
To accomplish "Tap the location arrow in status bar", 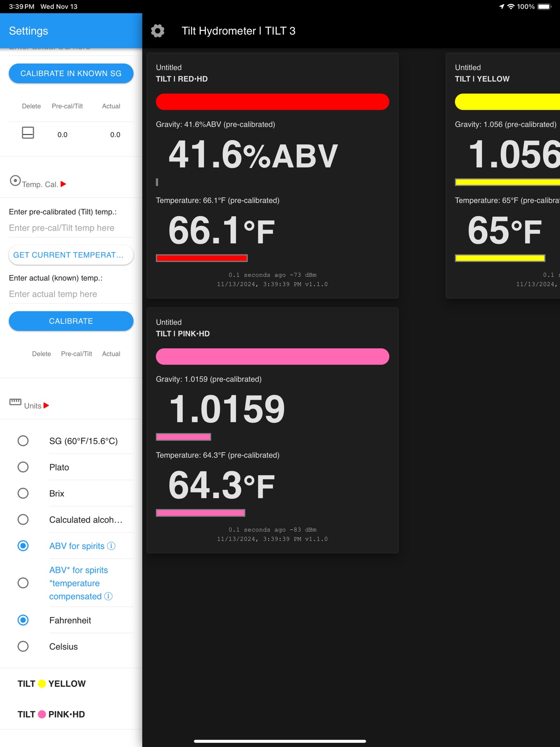I will pyautogui.click(x=502, y=7).
